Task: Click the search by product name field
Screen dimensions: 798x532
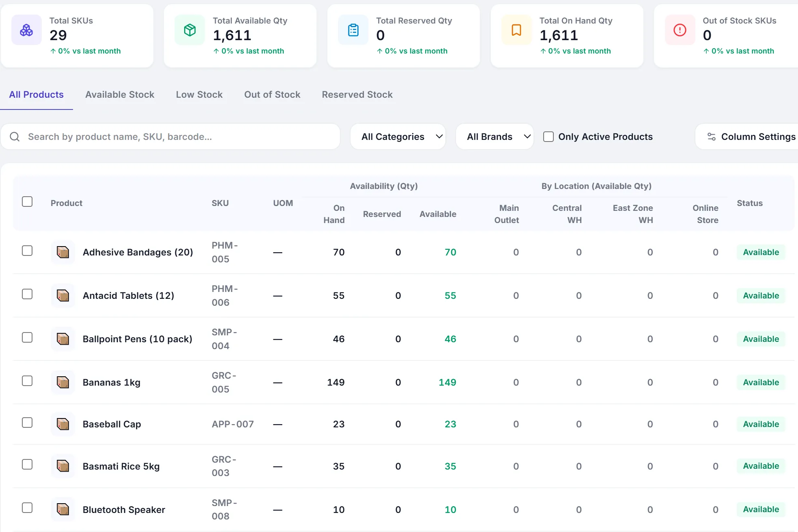Action: (x=170, y=137)
